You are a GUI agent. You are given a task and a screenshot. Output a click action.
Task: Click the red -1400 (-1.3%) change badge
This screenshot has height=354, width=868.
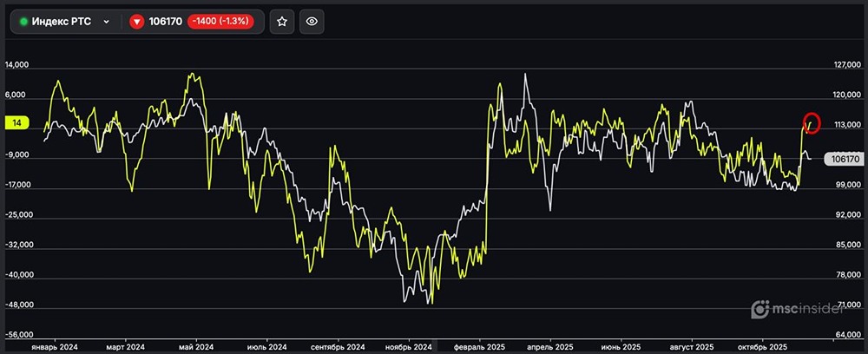(220, 22)
